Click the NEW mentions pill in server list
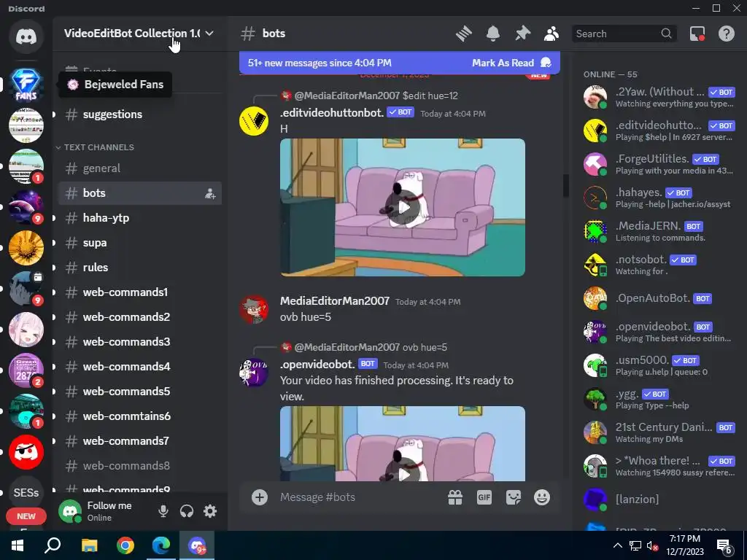Screen dimensions: 747x560 (x=26, y=516)
